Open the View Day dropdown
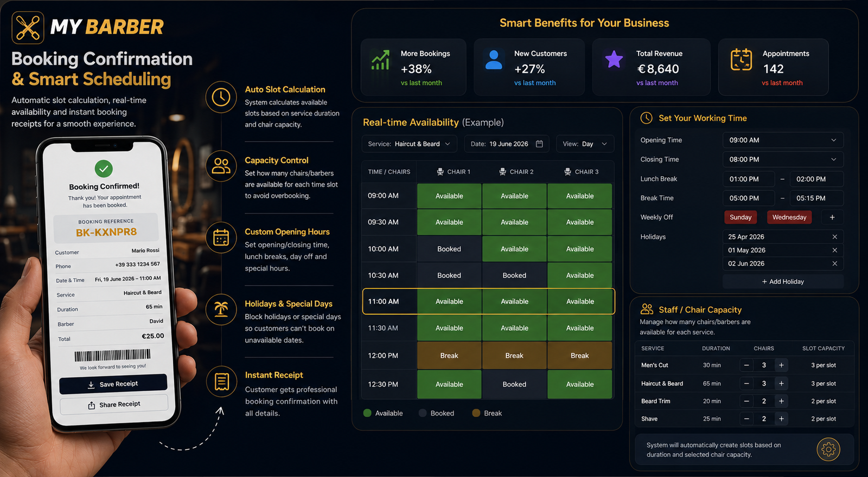The image size is (868, 477). (x=585, y=144)
